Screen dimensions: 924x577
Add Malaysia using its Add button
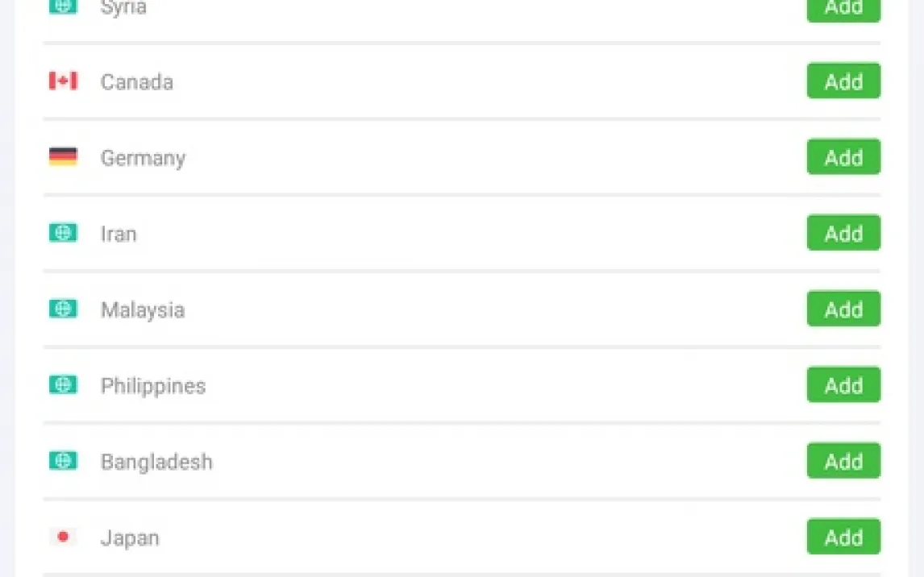coord(843,309)
